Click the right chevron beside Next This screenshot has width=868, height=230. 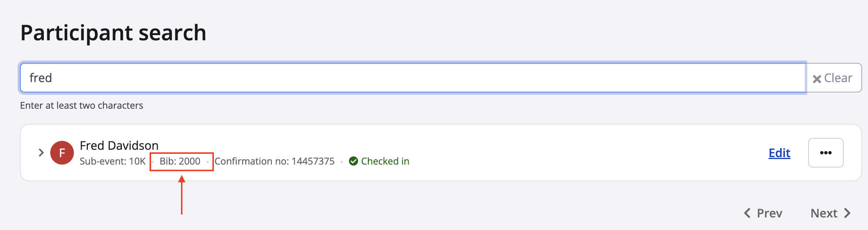(x=848, y=213)
